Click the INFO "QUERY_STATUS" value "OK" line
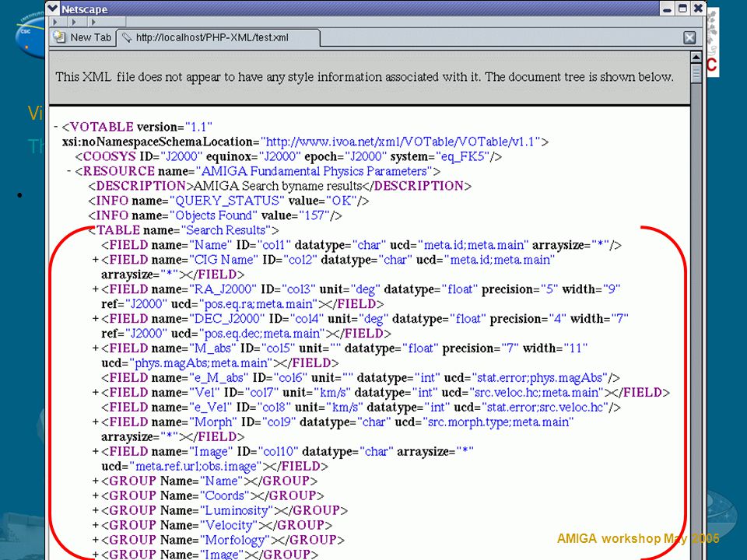This screenshot has height=560, width=747. pos(229,201)
